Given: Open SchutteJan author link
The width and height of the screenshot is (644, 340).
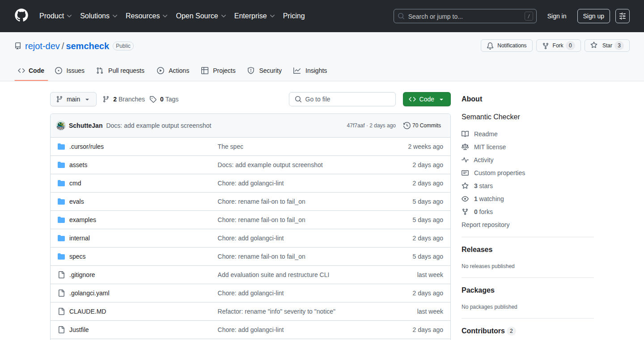Looking at the screenshot, I should [x=86, y=126].
